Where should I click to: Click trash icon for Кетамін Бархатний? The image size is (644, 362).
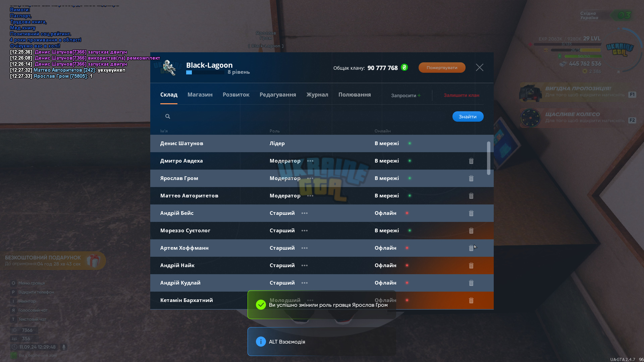pos(471,300)
